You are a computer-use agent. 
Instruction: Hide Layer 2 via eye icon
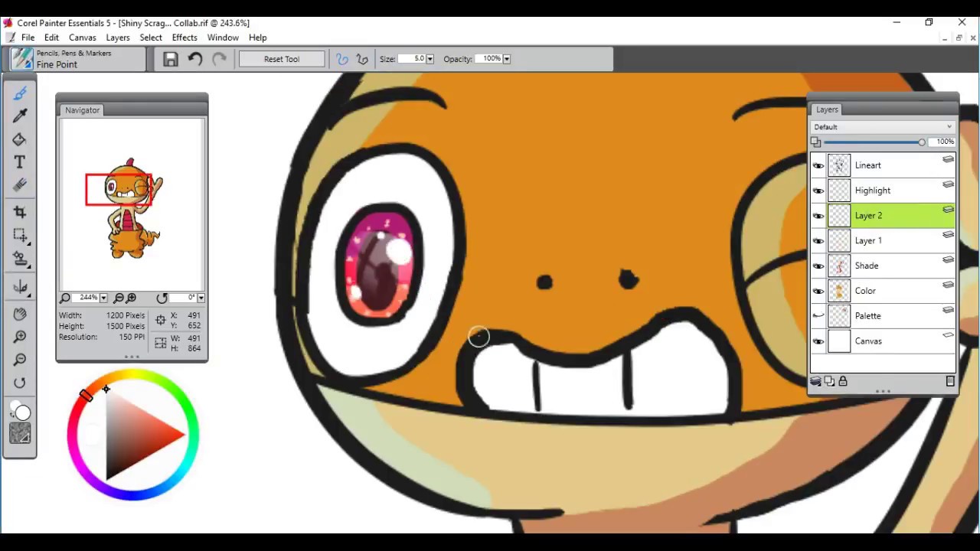point(818,216)
